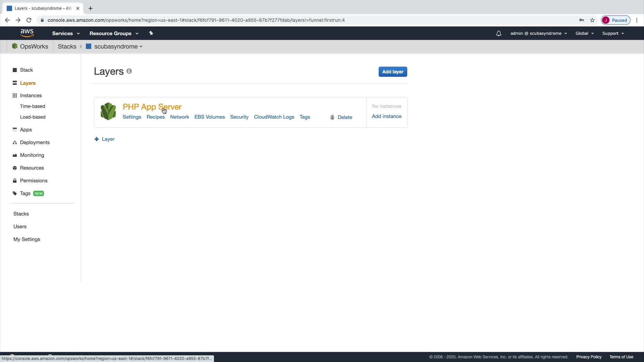Click the Layers info icon
Viewport: 644px width, 362px height.
click(x=129, y=71)
